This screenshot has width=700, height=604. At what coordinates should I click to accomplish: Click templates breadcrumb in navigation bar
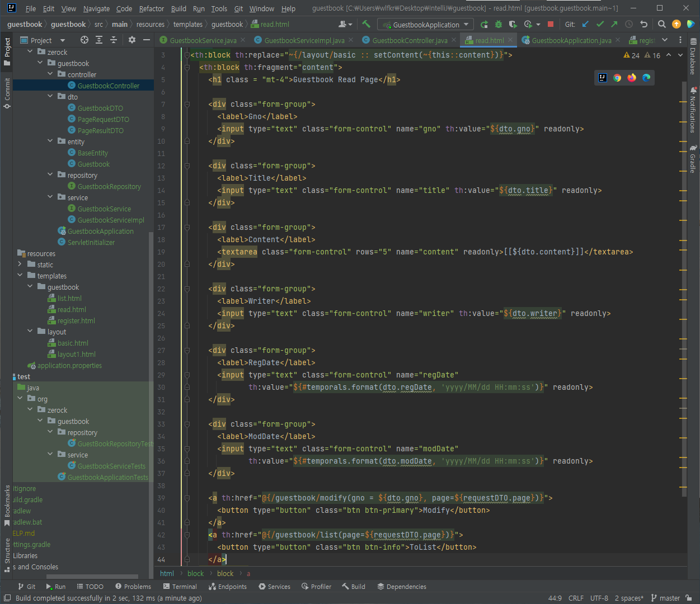[x=188, y=25]
